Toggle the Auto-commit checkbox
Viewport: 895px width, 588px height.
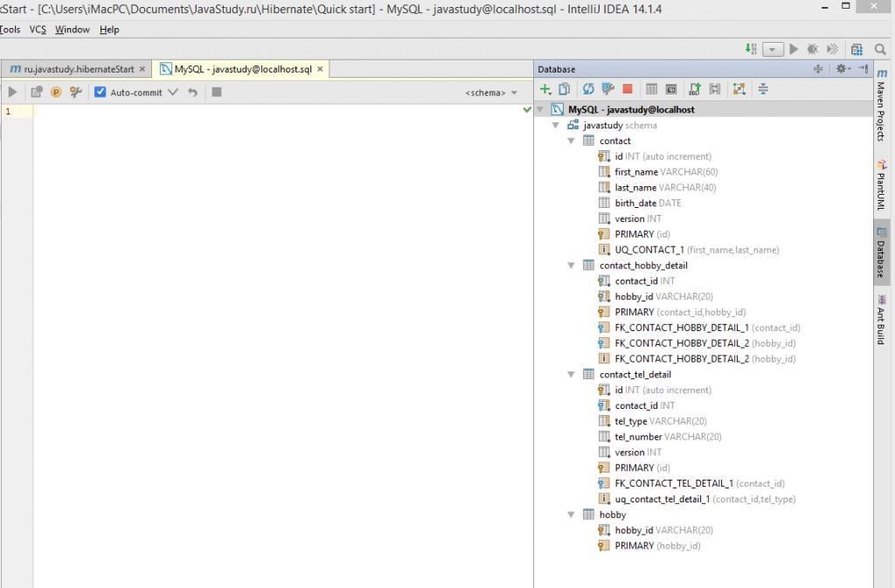pos(100,92)
